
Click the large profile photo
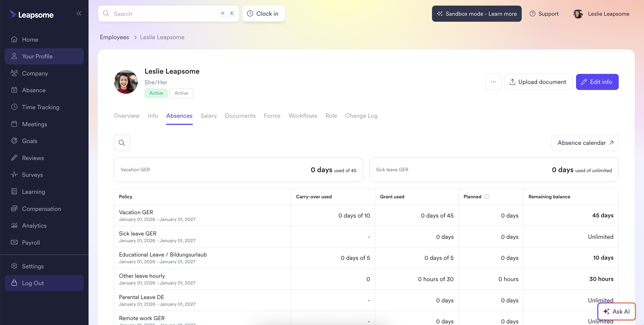coord(126,82)
